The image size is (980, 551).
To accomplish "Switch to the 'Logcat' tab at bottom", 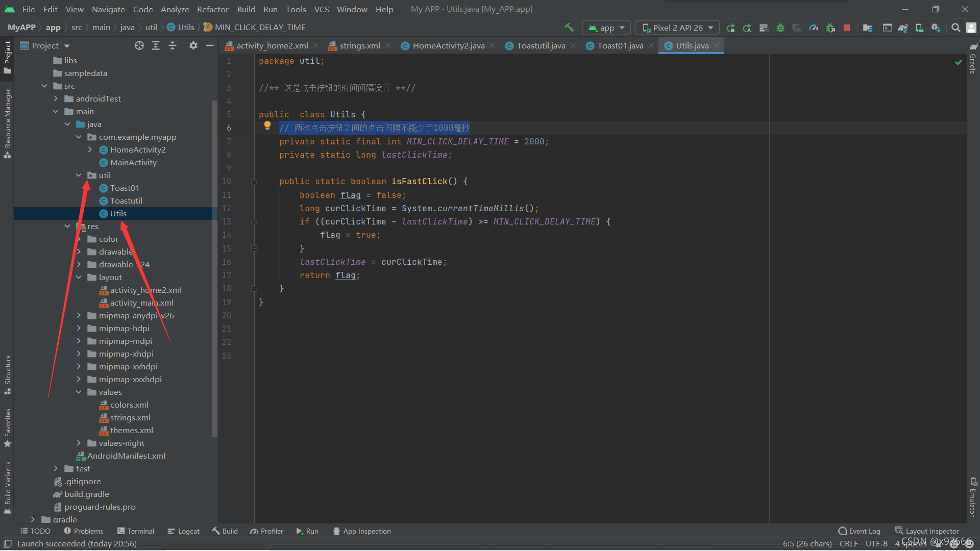I will [187, 531].
